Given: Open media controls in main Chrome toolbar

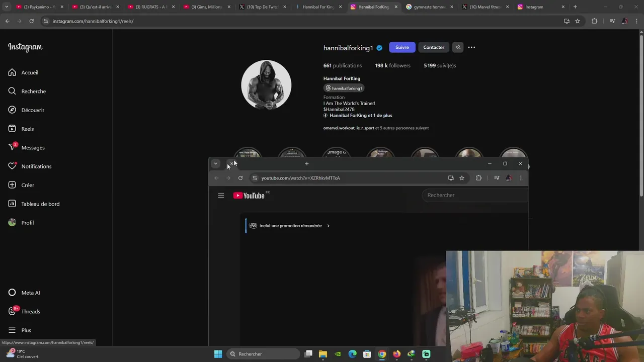Looking at the screenshot, I should click(612, 21).
